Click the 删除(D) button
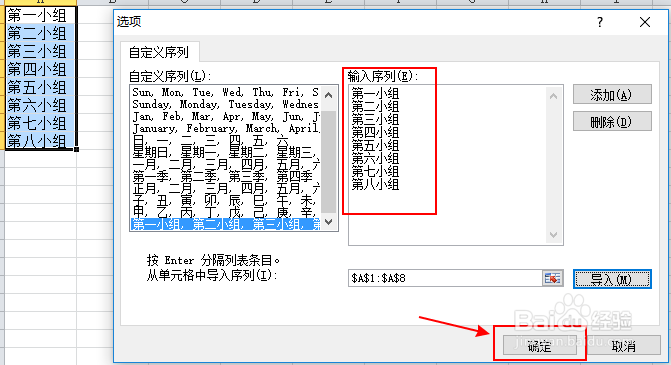This screenshot has width=671, height=365. tap(612, 122)
